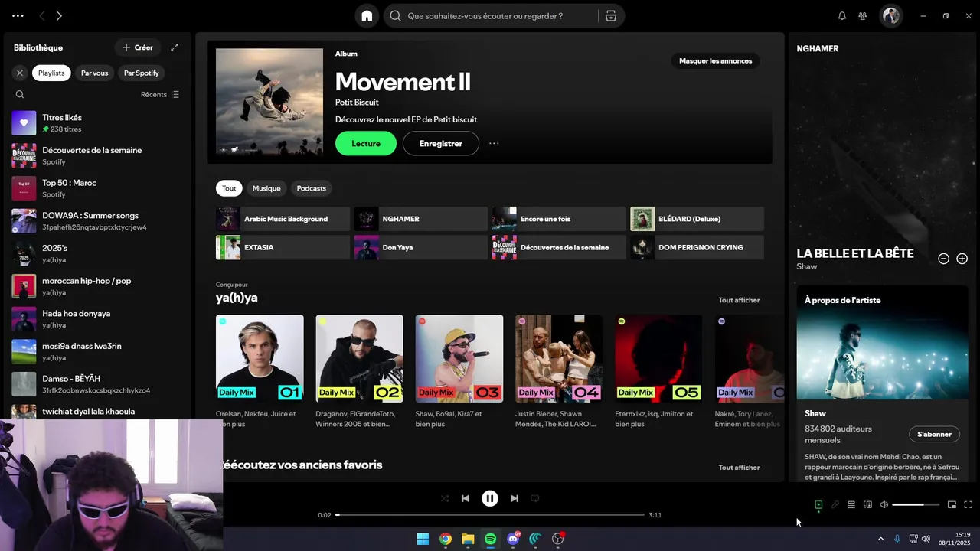Open the Movement II album cover

tap(269, 103)
